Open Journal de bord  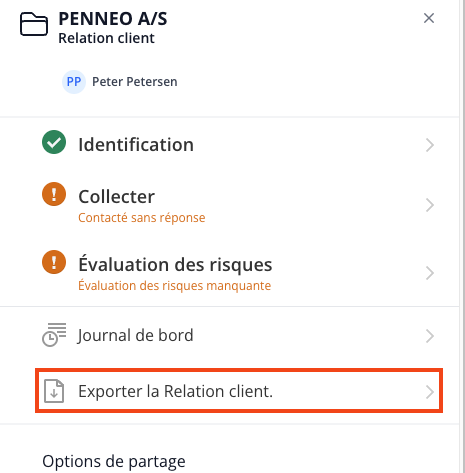click(x=239, y=335)
